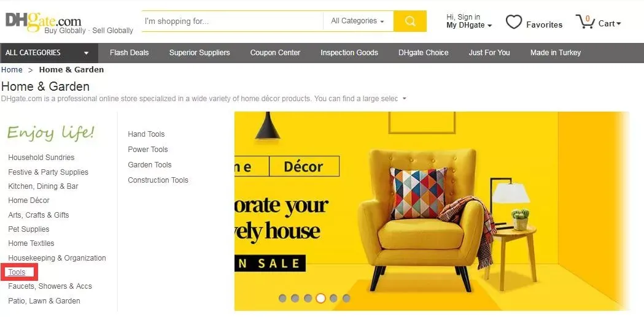The width and height of the screenshot is (644, 317).
Task: Click the yellow search magnifier button
Action: click(409, 21)
